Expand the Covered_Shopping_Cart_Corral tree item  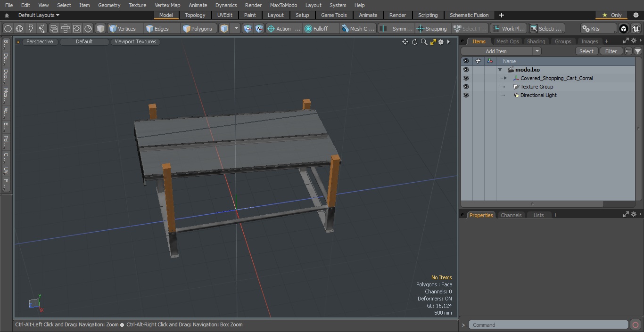(x=505, y=78)
